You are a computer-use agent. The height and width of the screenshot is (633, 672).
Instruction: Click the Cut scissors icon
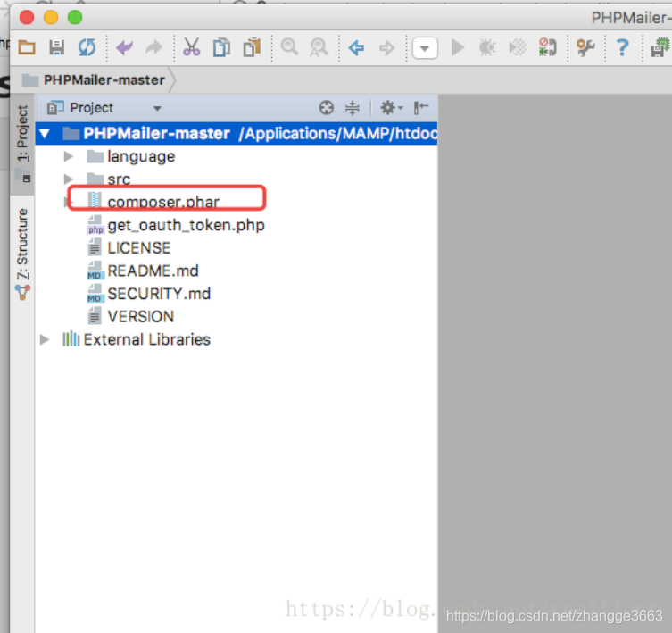point(192,47)
